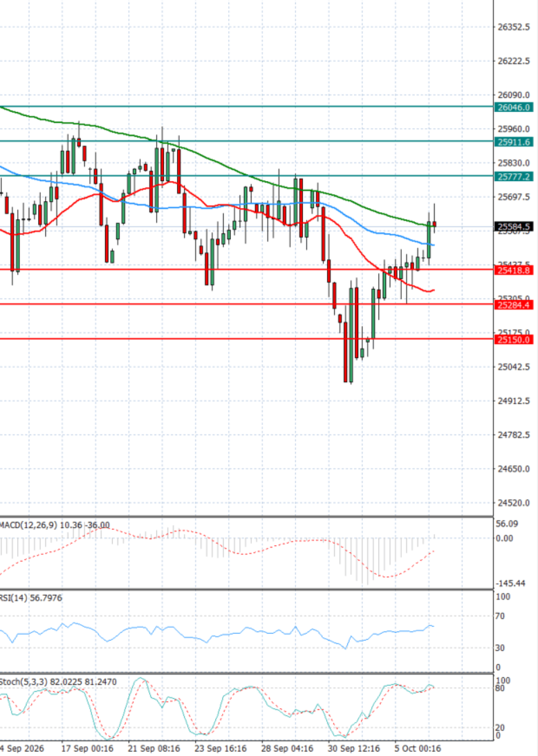Click the 24520.0 price scale value

tap(513, 503)
